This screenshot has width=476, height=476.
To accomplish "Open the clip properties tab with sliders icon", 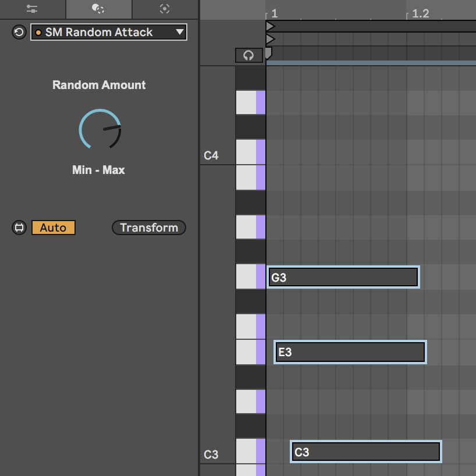I will [x=32, y=9].
